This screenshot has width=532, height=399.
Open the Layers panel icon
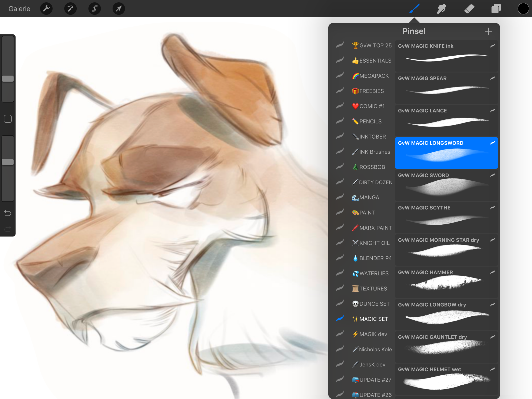496,9
